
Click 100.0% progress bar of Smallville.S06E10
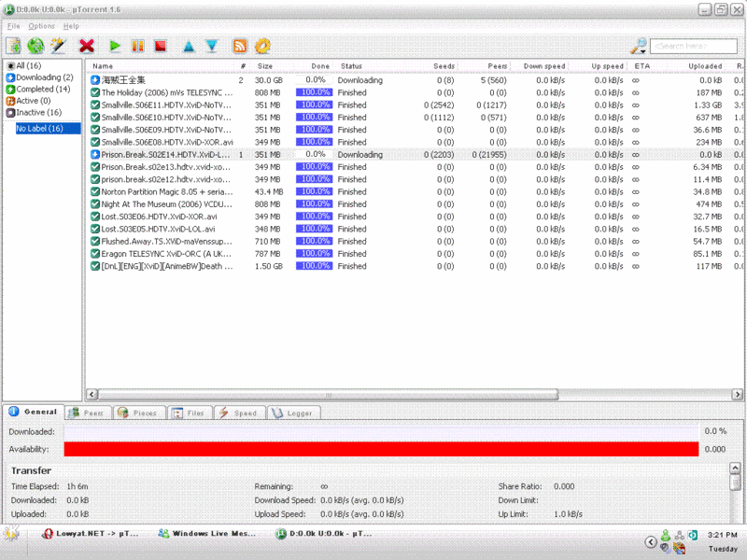[314, 118]
